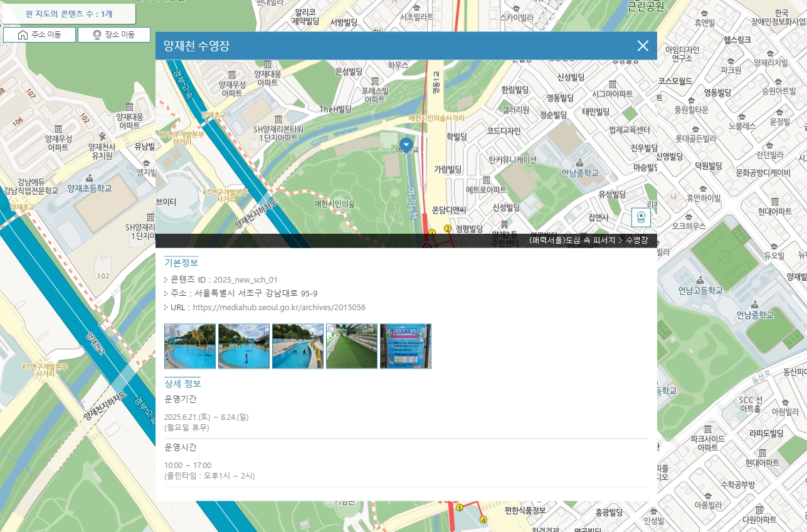
Task: Open second thumbnail with round pool
Action: point(244,346)
